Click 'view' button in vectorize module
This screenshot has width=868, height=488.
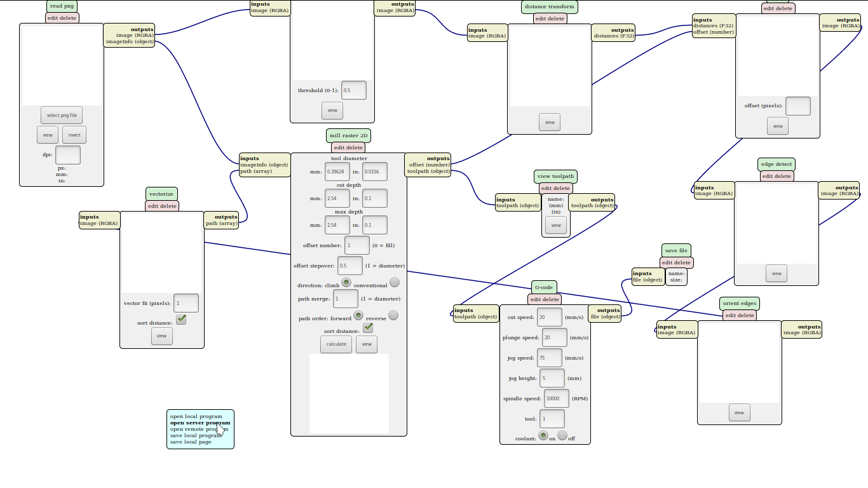[162, 336]
